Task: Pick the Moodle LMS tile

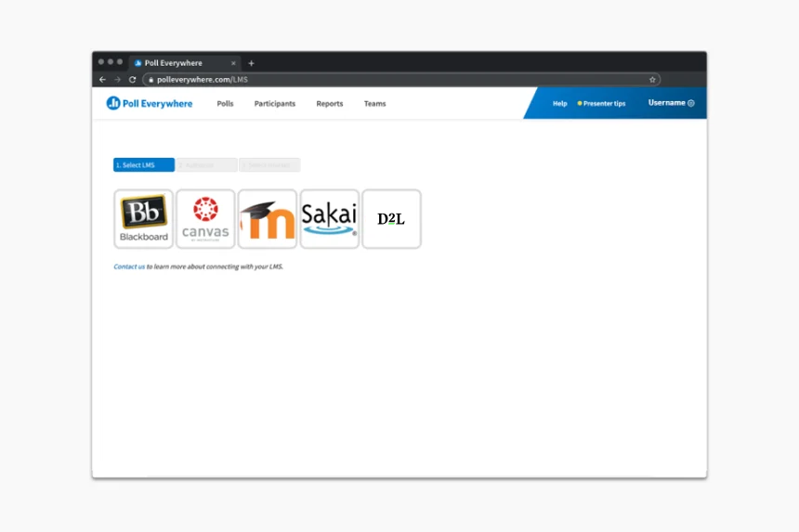Action: click(268, 219)
